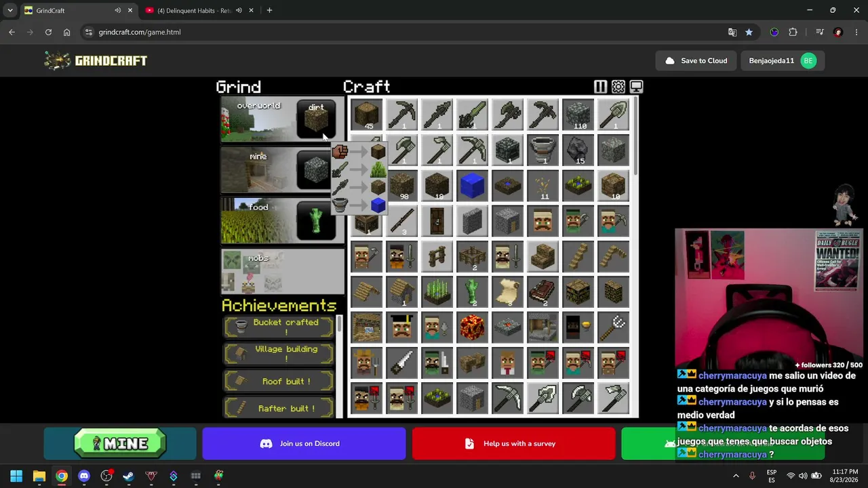This screenshot has height=488, width=868.
Task: Mute the Delinquent Habits tab audio
Action: [x=239, y=10]
